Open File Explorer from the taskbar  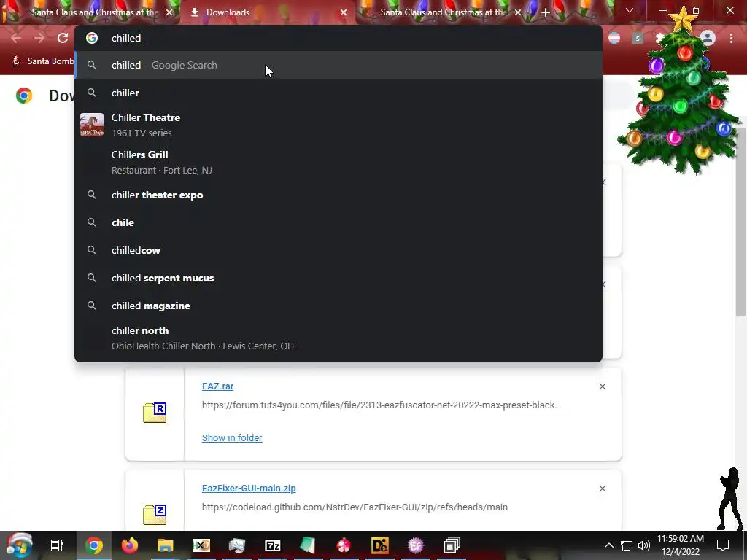(x=166, y=545)
